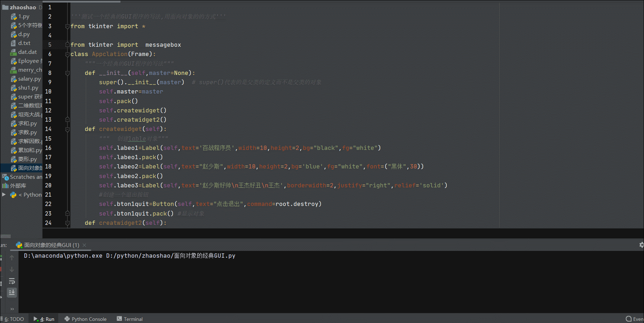Open the 4: Run tool window tab
Screen dimensions: 644x323
coord(44,319)
